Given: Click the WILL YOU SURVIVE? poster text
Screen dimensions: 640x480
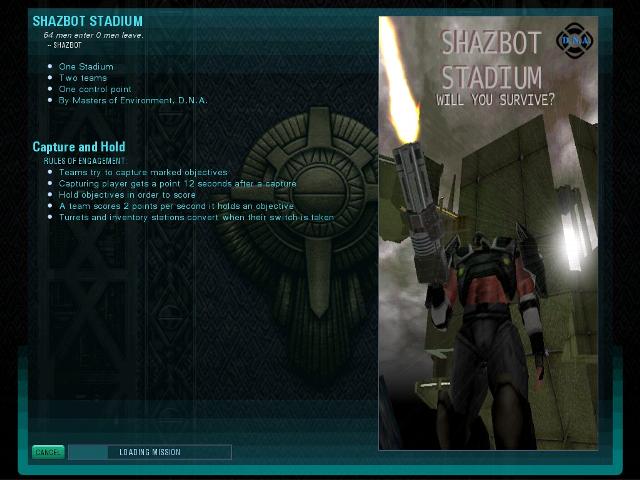Looking at the screenshot, I should click(x=496, y=100).
